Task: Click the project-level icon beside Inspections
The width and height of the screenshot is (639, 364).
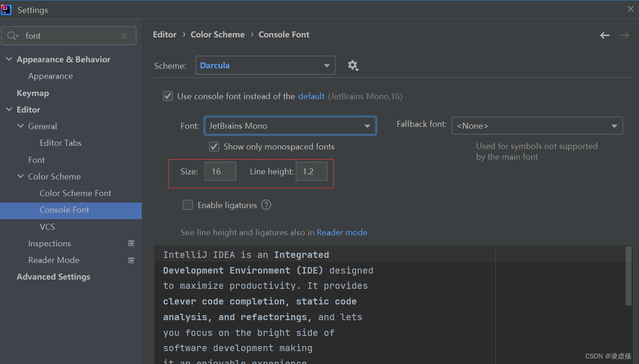Action: point(131,244)
